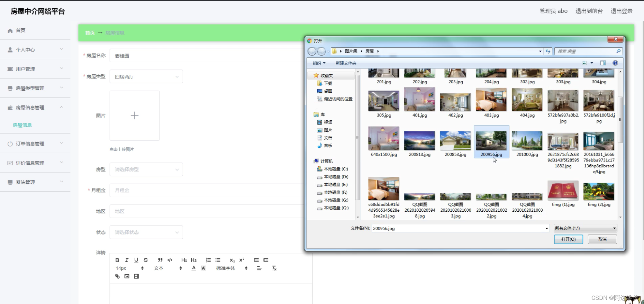The height and width of the screenshot is (304, 644).
Task: Expand the 系统管理 sidebar menu
Action: point(35,182)
